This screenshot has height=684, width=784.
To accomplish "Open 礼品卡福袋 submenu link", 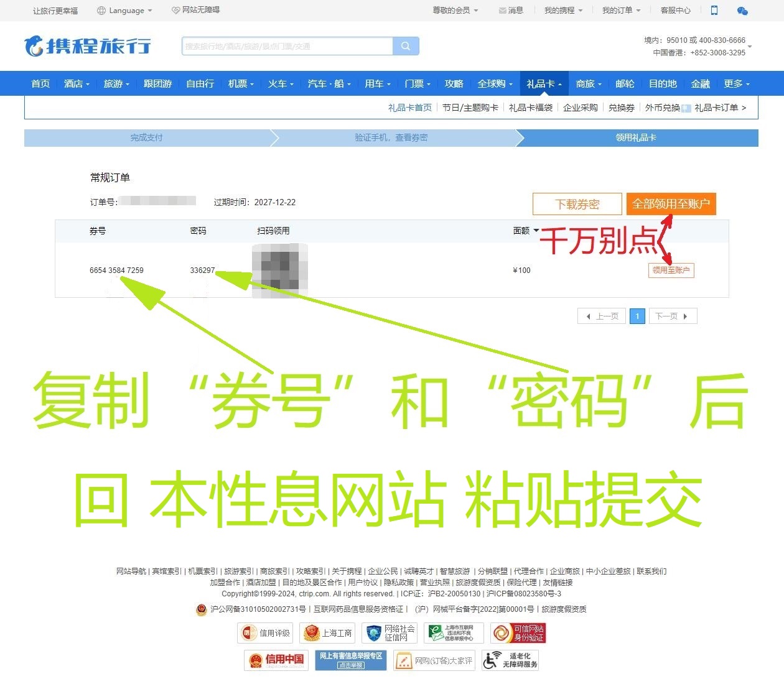I will pyautogui.click(x=531, y=108).
